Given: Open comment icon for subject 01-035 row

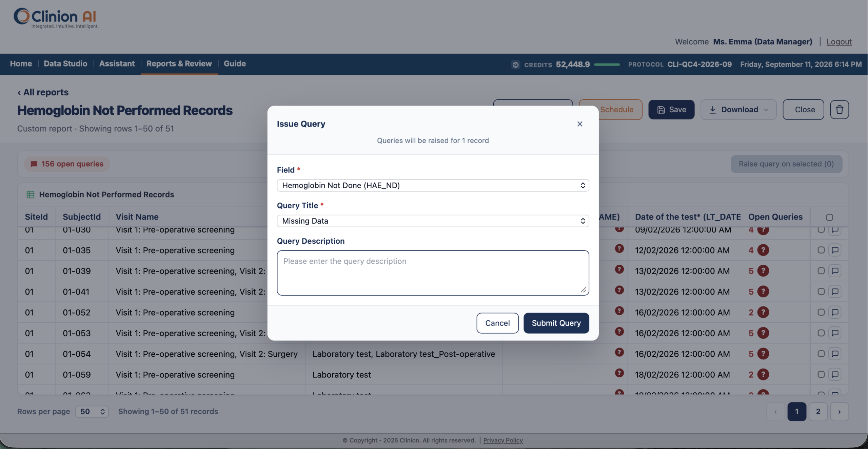Looking at the screenshot, I should [x=835, y=250].
